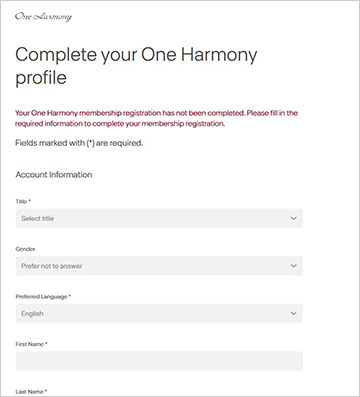Screen dimensions: 360x397
Task: Click the One Harmony script logo
Action: tap(43, 17)
